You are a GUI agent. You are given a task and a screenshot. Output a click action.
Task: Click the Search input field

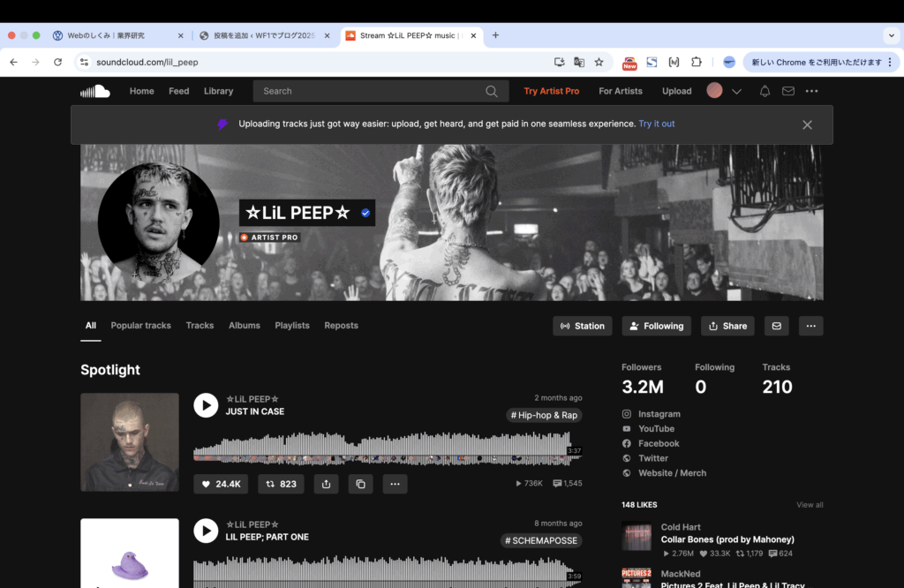tap(371, 91)
